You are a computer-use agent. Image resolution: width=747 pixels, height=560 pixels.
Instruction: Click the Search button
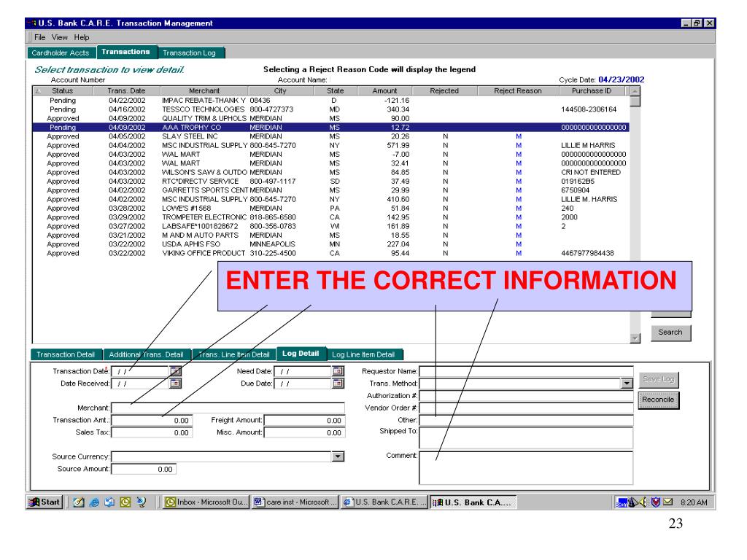[x=670, y=332]
